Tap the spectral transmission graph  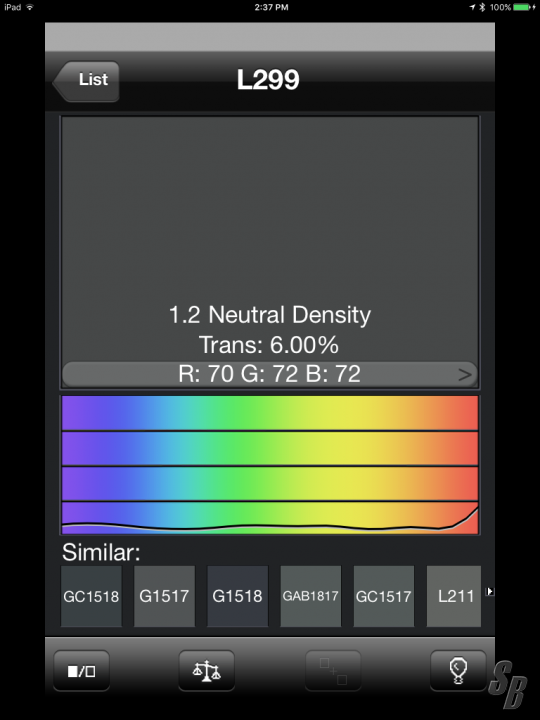(270, 465)
